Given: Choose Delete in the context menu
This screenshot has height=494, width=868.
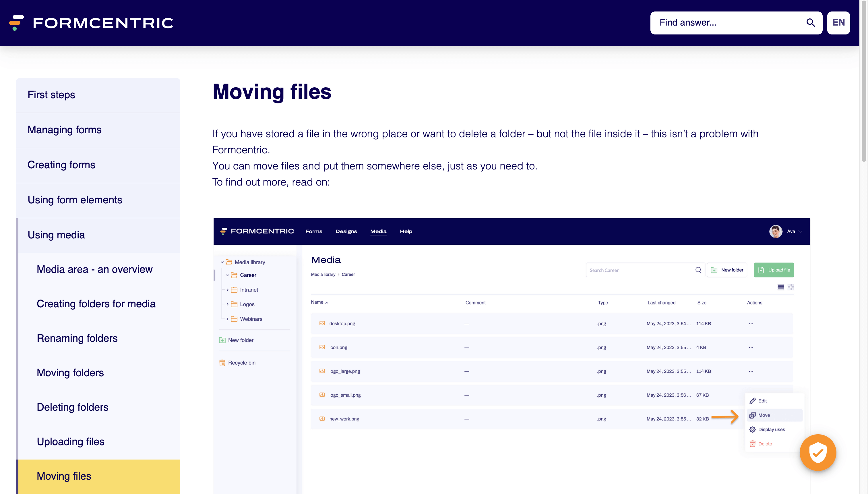Looking at the screenshot, I should pos(774,444).
